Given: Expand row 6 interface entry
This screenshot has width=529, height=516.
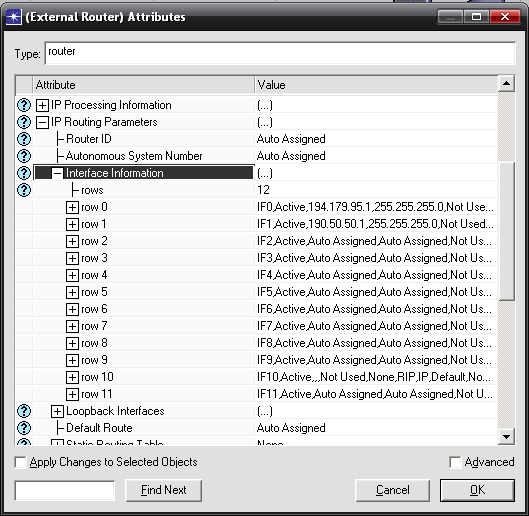Looking at the screenshot, I should click(72, 309).
